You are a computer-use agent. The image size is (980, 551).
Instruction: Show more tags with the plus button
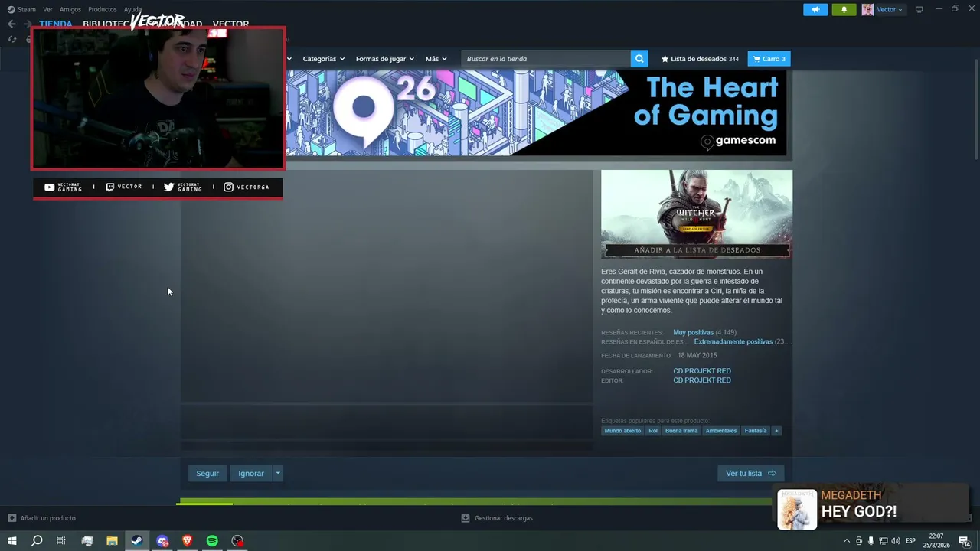pos(776,431)
